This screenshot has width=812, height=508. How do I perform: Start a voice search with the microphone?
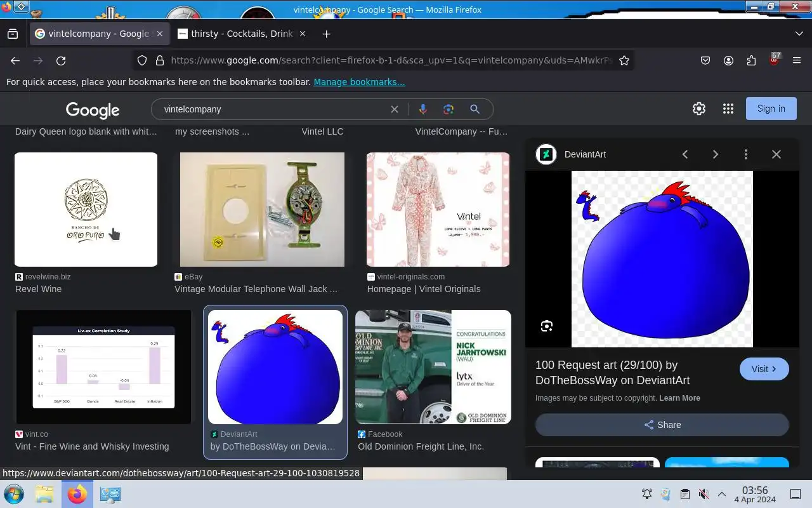[423, 109]
